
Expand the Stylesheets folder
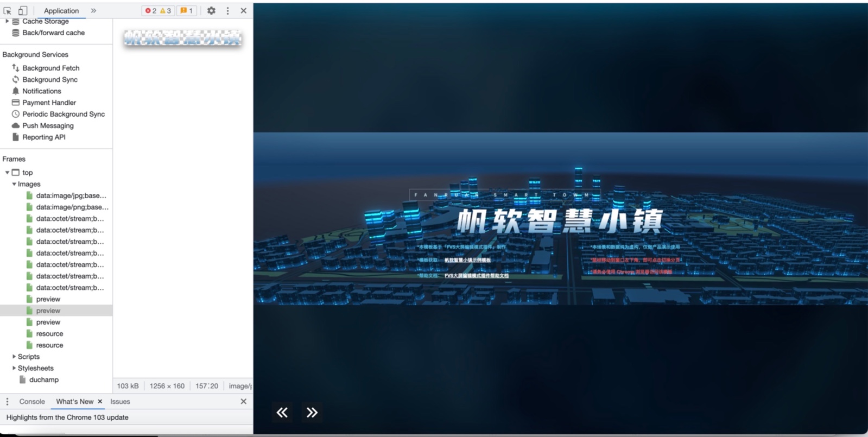click(x=14, y=368)
